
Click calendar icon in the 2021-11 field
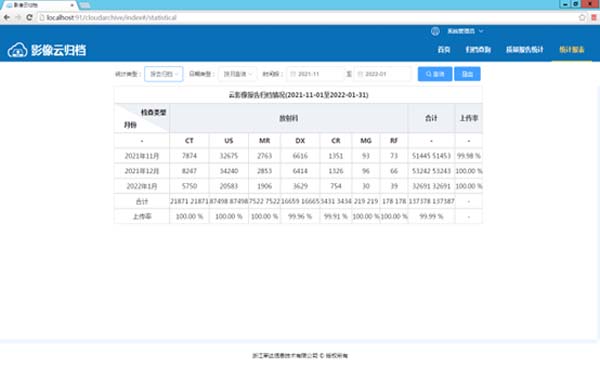click(293, 74)
